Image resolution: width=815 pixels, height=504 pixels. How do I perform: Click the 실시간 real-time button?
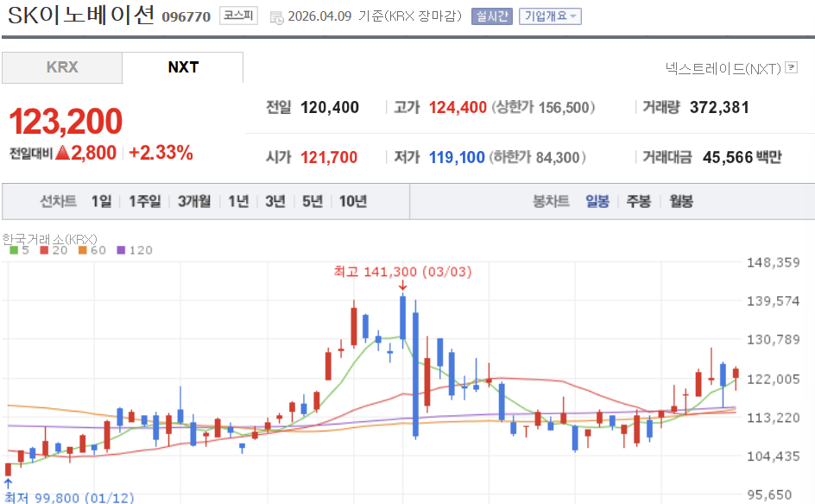click(492, 16)
